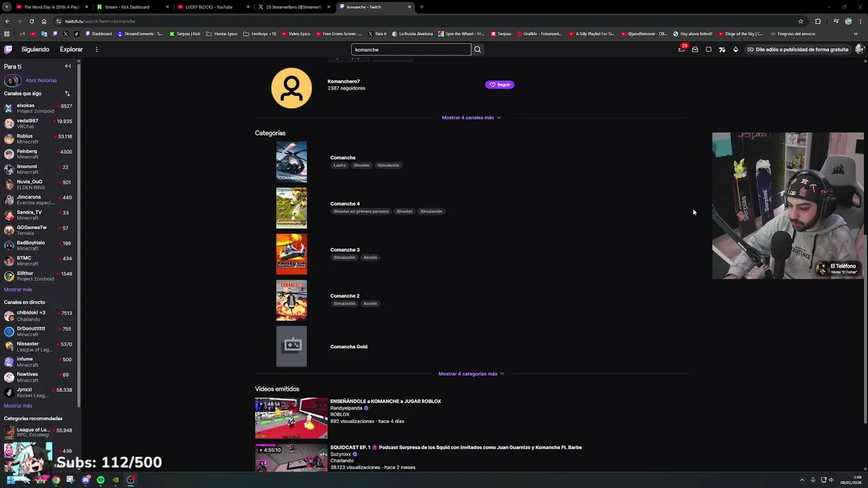Show overflow bookmarks chevron
The image size is (868, 488).
pyautogui.click(x=856, y=34)
